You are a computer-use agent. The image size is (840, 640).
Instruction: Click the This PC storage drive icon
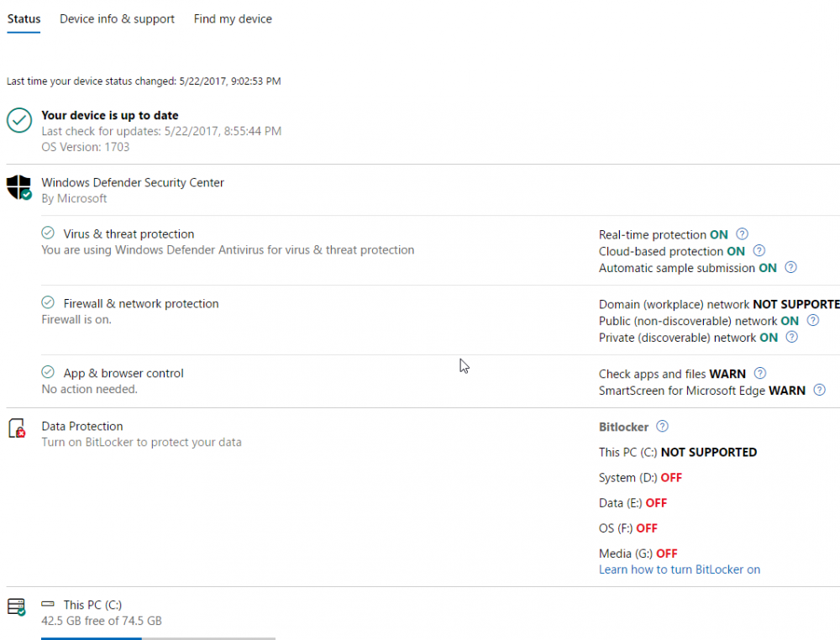coord(17,607)
